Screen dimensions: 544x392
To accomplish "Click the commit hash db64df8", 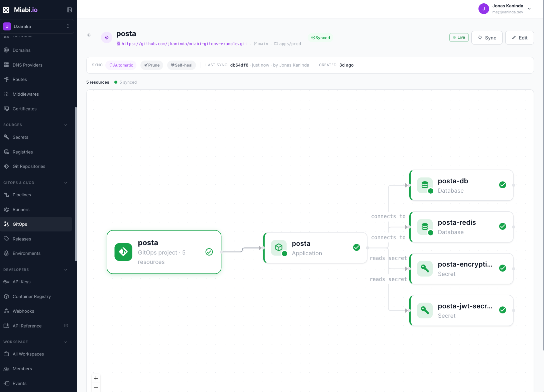I will [239, 65].
